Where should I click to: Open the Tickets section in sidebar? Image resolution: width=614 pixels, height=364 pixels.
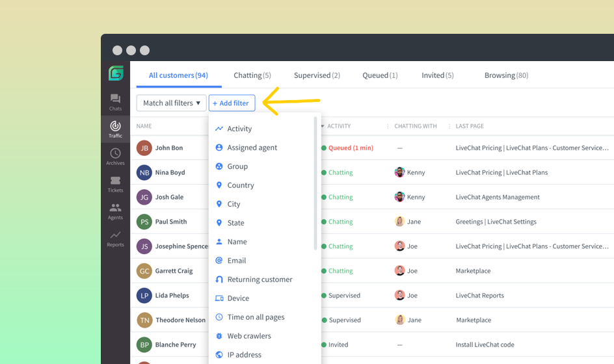point(115,184)
